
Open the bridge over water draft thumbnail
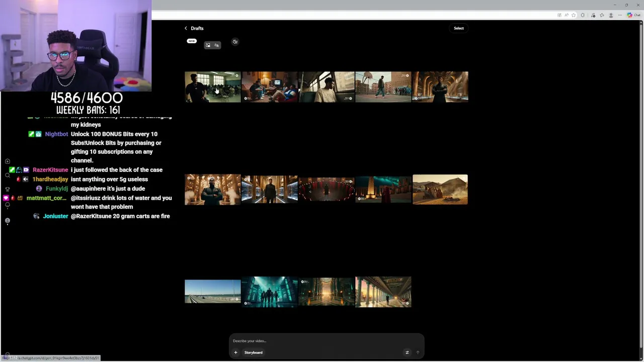click(x=212, y=292)
